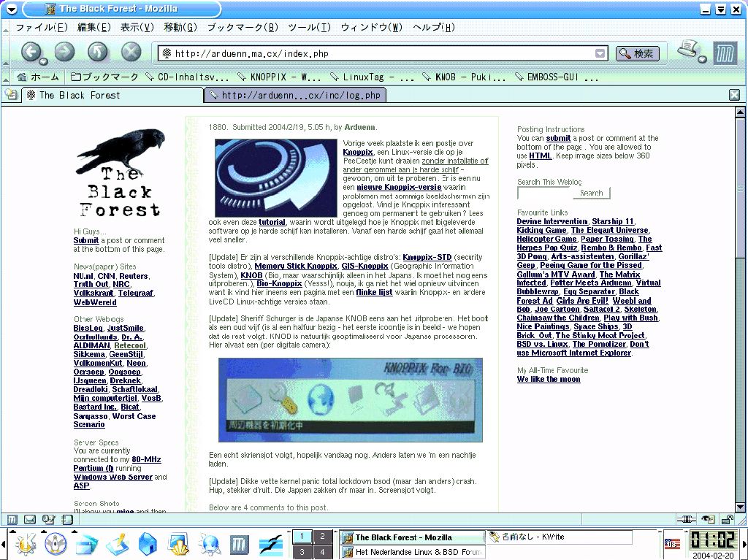Click the Mozilla throbber logo in the toolbar
Viewport: 748px width, 560px height.
pyautogui.click(x=725, y=53)
